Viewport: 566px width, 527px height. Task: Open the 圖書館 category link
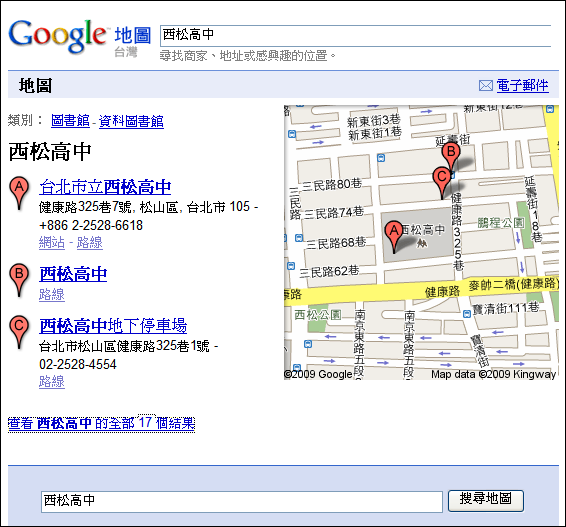click(70, 121)
